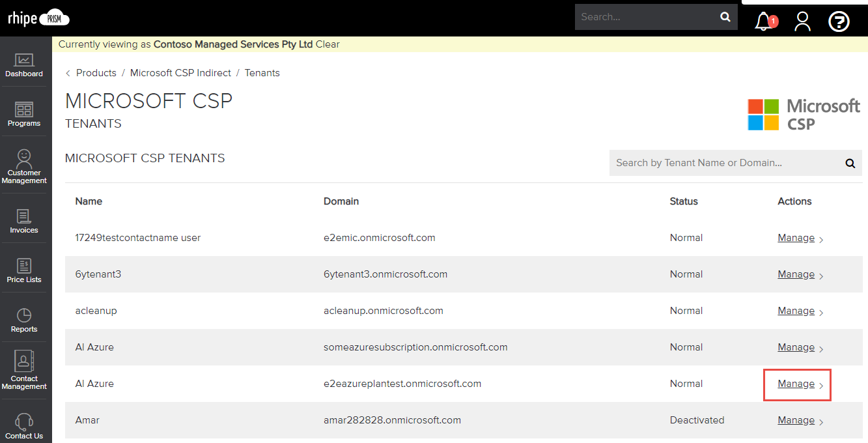The width and height of the screenshot is (868, 443).
Task: Expand Manage actions for Amar tenant
Action: [x=796, y=420]
